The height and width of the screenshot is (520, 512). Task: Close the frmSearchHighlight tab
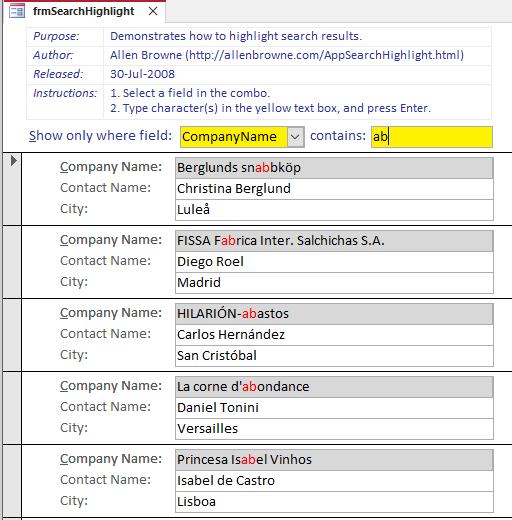(153, 11)
